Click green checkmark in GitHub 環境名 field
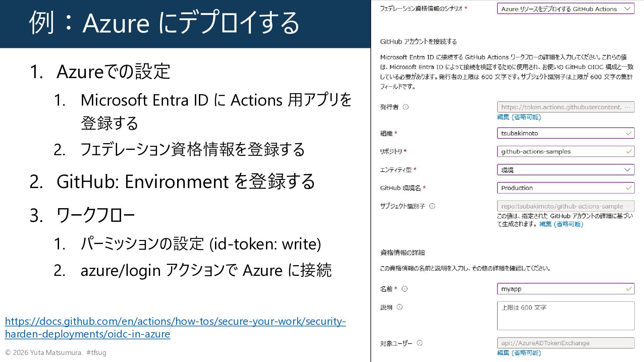644x362 pixels. coord(629,188)
